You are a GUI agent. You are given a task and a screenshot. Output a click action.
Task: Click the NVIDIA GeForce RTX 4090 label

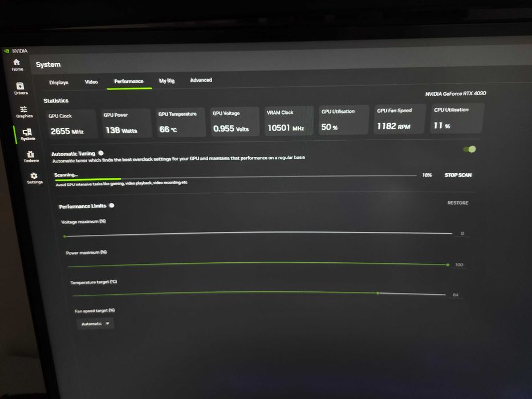456,93
